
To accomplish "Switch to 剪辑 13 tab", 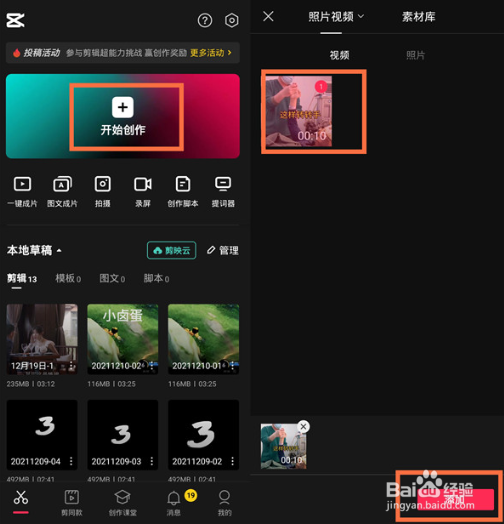I will 22,278.
